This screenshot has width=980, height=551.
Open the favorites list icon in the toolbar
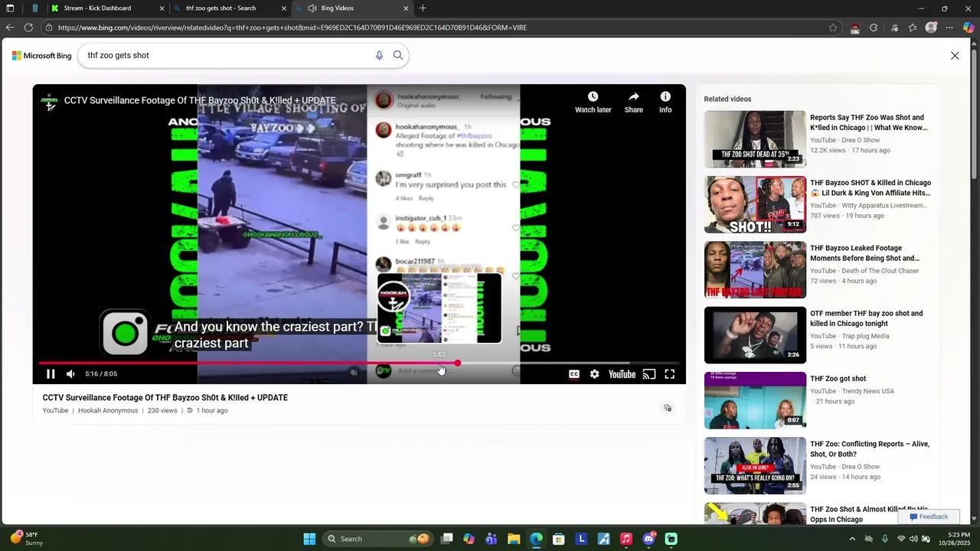pos(913,28)
